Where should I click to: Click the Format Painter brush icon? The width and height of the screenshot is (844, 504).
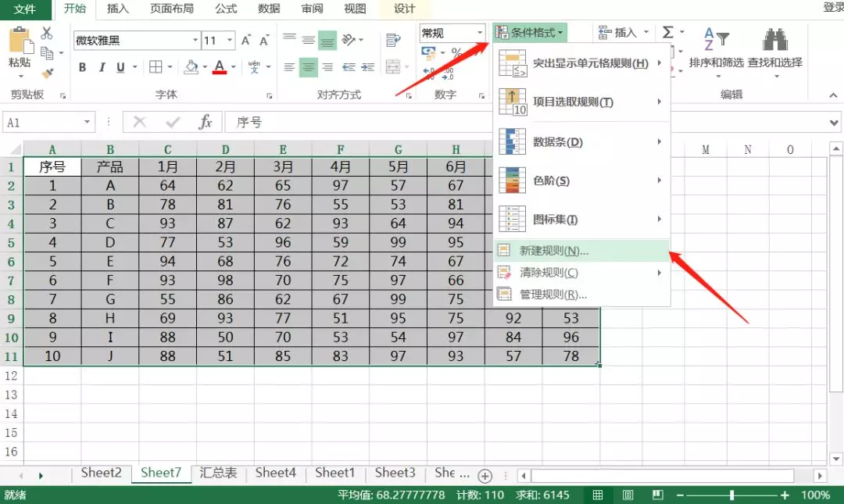pos(48,73)
